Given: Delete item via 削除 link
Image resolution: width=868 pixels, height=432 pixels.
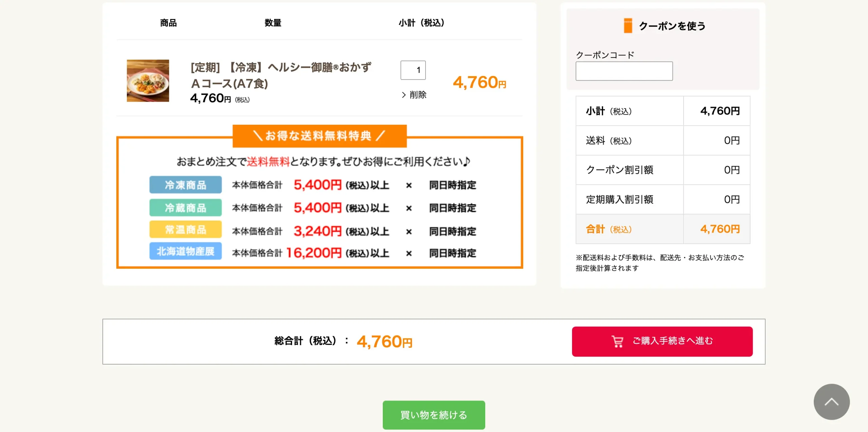Looking at the screenshot, I should tap(418, 95).
